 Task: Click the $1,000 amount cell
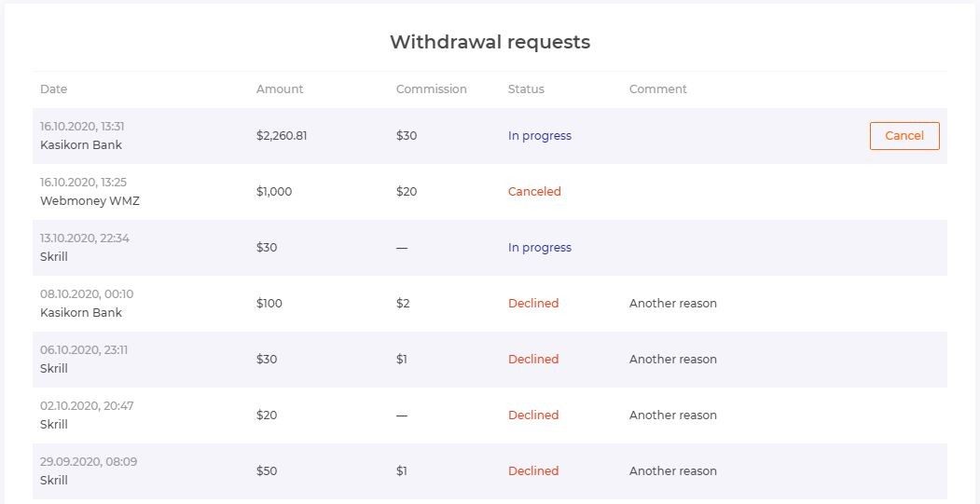[x=274, y=192]
